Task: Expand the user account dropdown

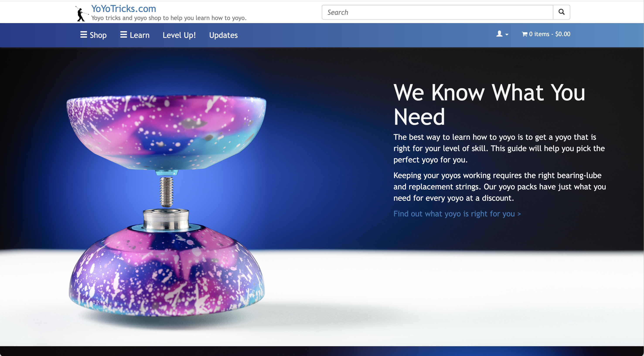Action: [502, 34]
